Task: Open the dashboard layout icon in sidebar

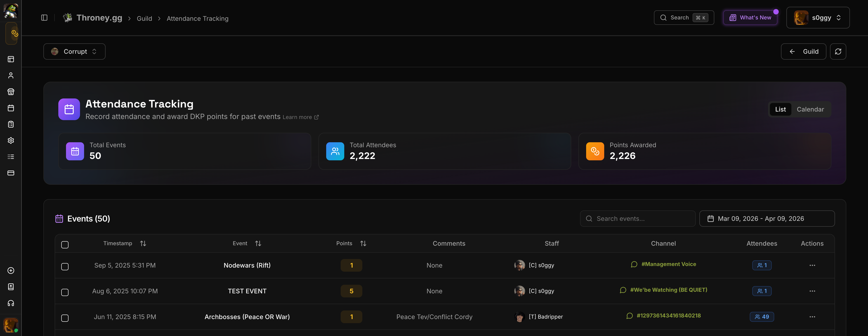Action: pos(11,59)
